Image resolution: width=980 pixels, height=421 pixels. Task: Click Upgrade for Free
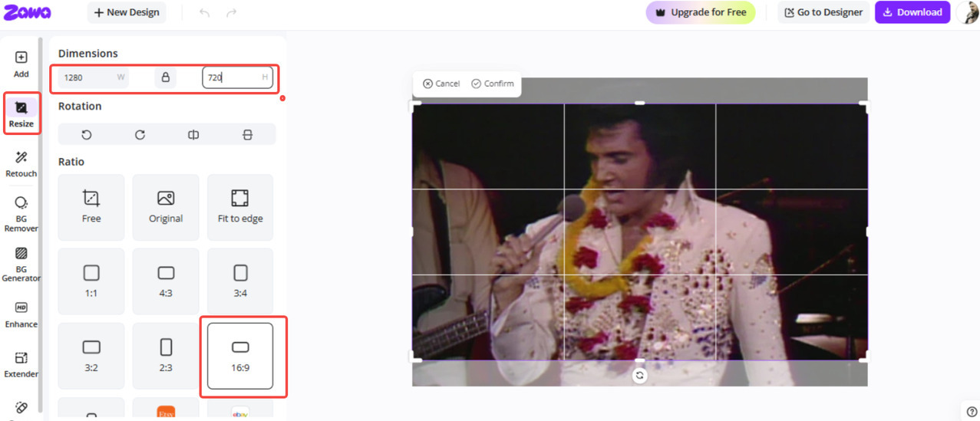tap(701, 12)
